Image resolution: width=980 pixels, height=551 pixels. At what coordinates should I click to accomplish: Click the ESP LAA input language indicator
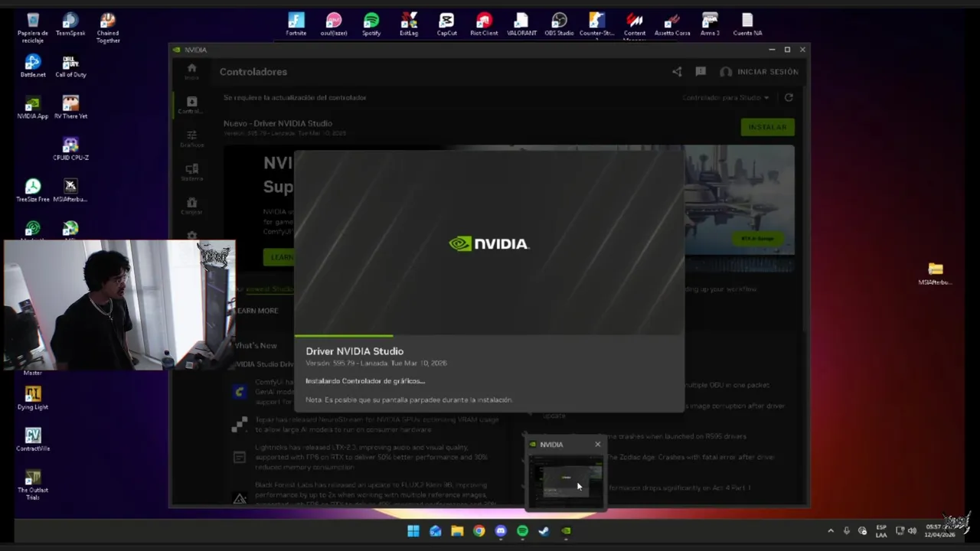[x=881, y=530]
